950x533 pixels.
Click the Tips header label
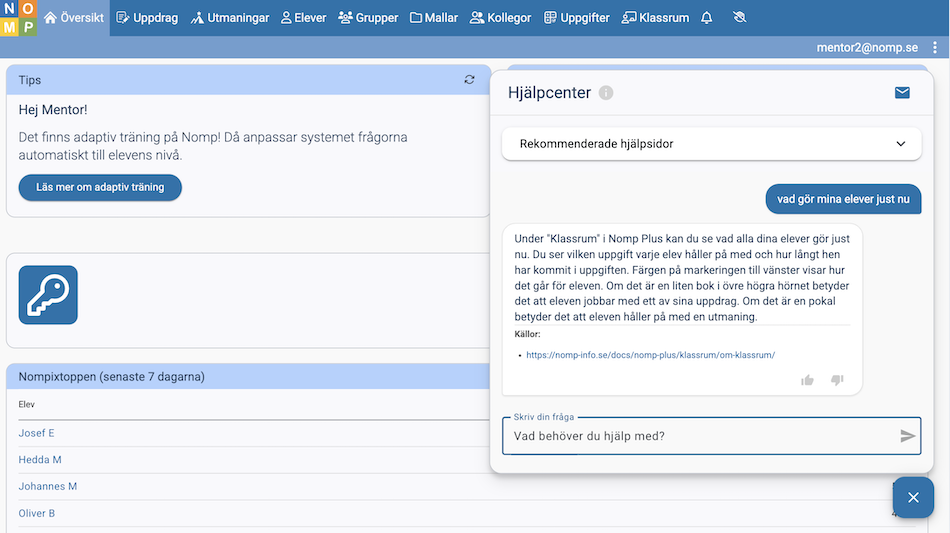[x=30, y=80]
